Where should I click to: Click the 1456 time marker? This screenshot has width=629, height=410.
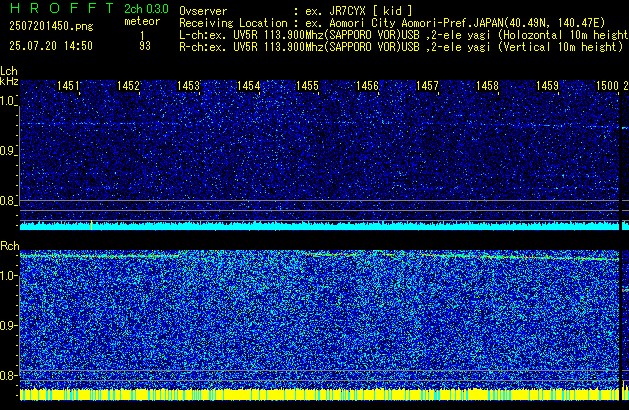pyautogui.click(x=367, y=86)
